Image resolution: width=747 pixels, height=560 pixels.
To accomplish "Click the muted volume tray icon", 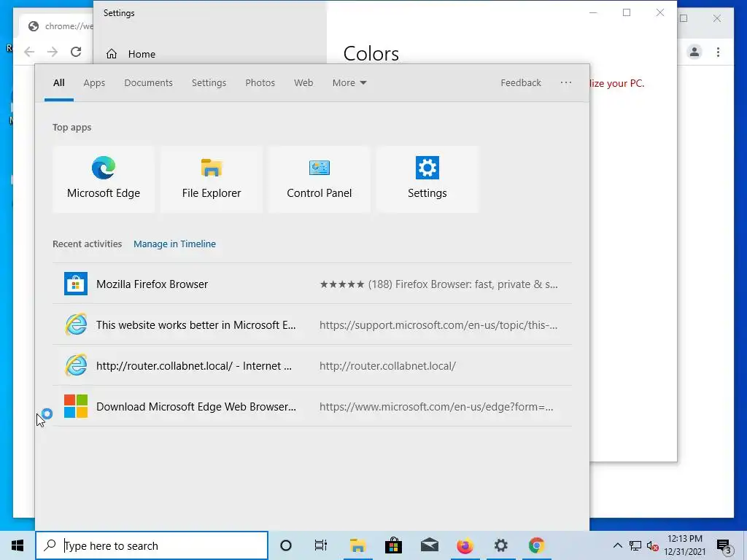I will [x=652, y=545].
